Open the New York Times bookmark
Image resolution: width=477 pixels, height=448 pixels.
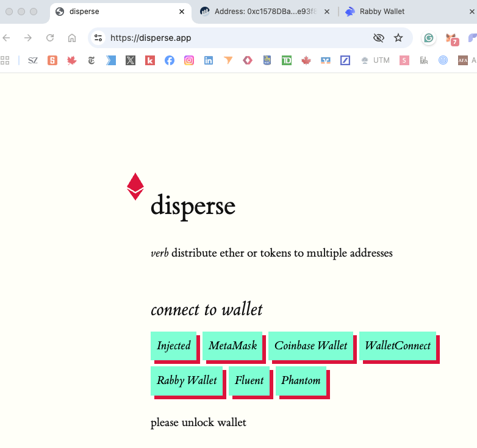tap(91, 60)
